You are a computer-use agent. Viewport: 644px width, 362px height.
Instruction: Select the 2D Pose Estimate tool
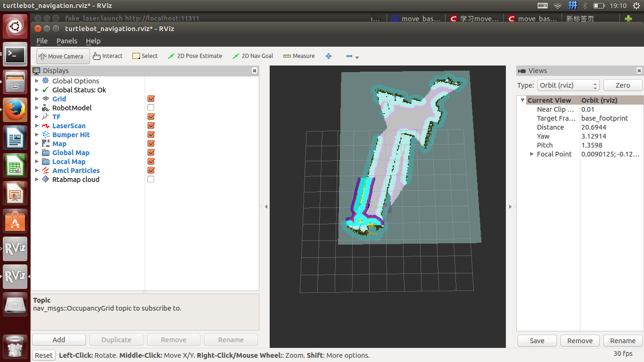(195, 56)
